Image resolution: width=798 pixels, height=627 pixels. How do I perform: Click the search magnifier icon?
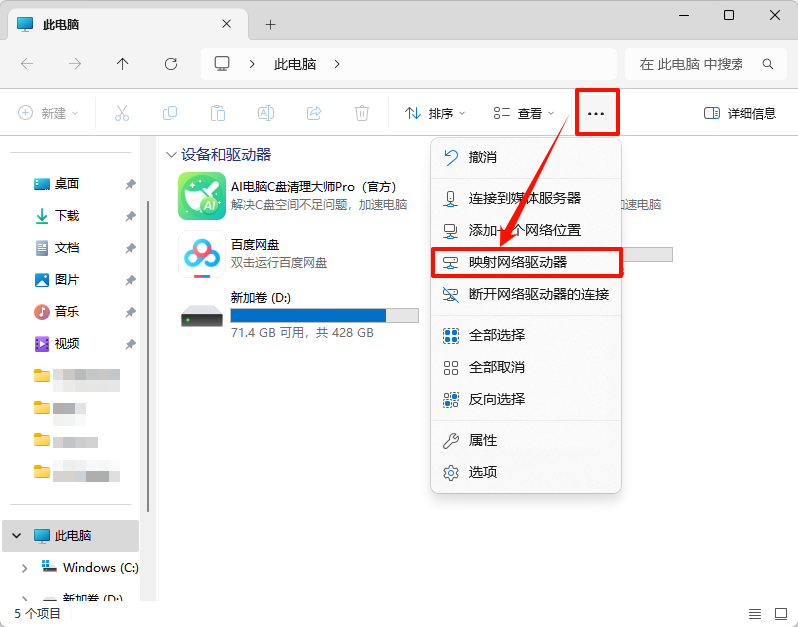click(767, 64)
